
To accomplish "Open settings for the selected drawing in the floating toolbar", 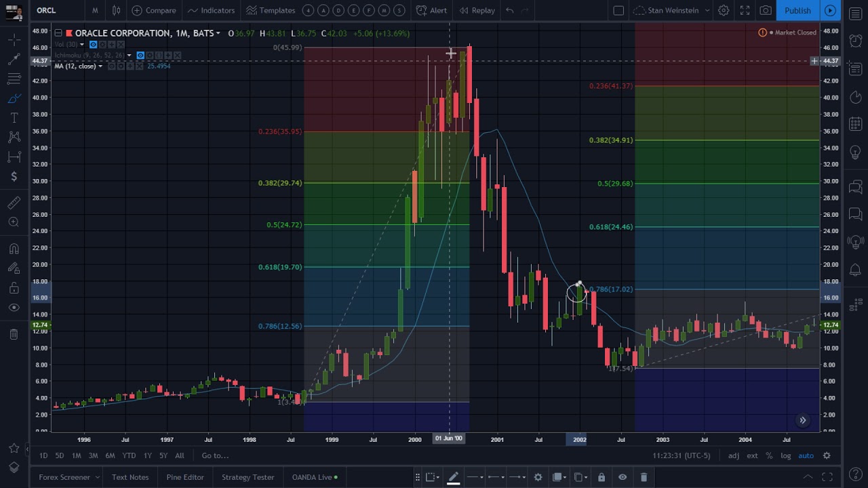I will point(538,477).
